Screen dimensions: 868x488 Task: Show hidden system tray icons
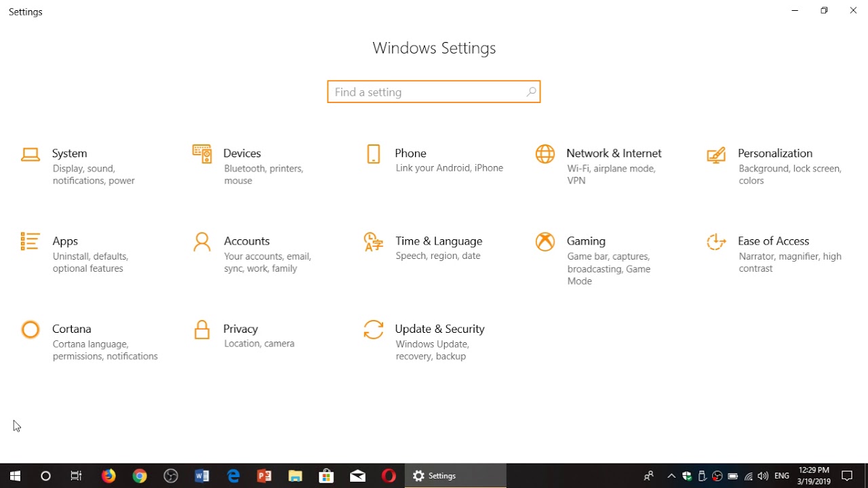(671, 476)
